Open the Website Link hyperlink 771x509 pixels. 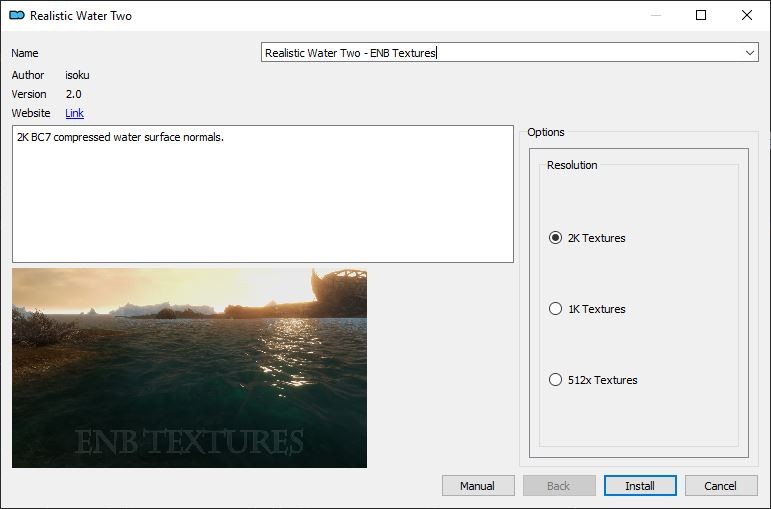click(x=74, y=113)
